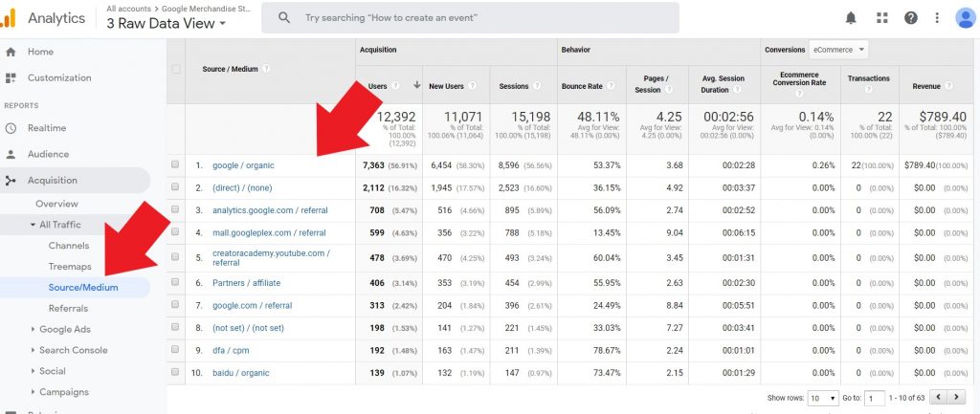The height and width of the screenshot is (414, 980).
Task: Go to next page of results
Action: pos(956,397)
